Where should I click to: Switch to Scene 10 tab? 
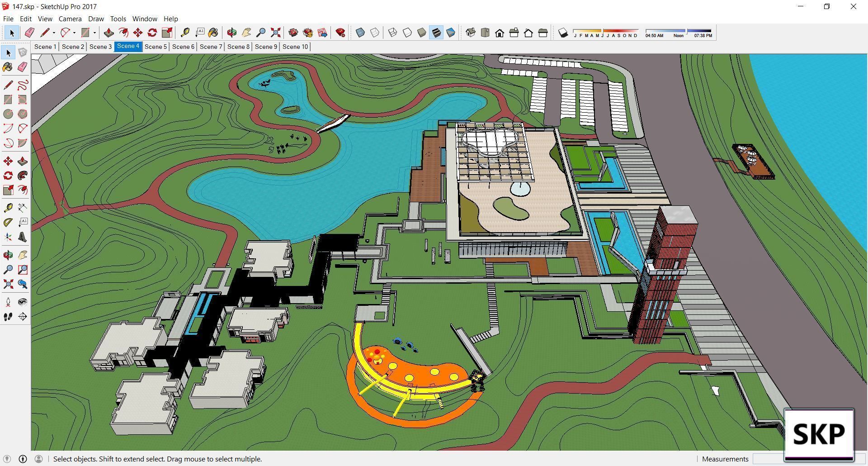[x=295, y=47]
